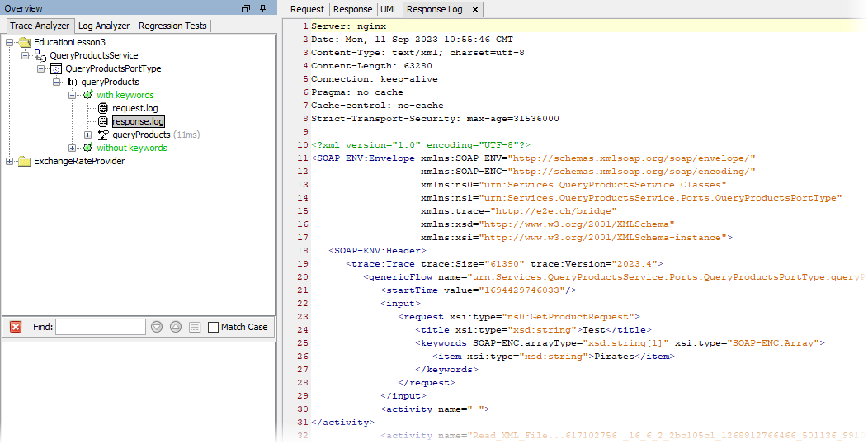Image resolution: width=868 pixels, height=444 pixels.
Task: Click the find previous up arrow
Action: tap(175, 327)
